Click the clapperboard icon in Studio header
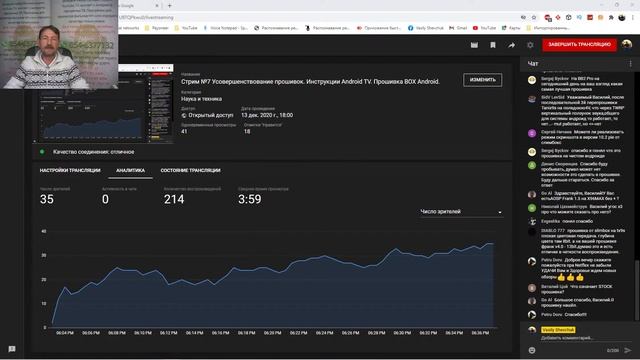The image size is (640, 360). [x=474, y=45]
